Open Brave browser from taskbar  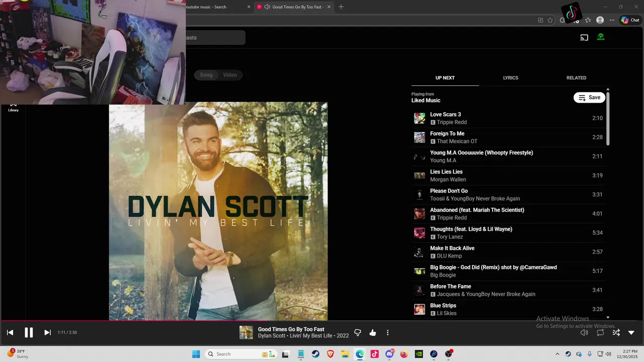(330, 354)
